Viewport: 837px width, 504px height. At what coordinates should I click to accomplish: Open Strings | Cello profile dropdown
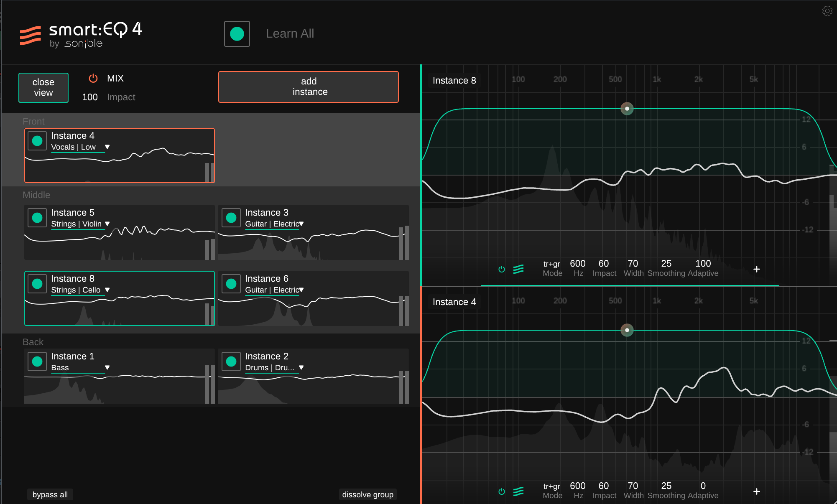[107, 290]
